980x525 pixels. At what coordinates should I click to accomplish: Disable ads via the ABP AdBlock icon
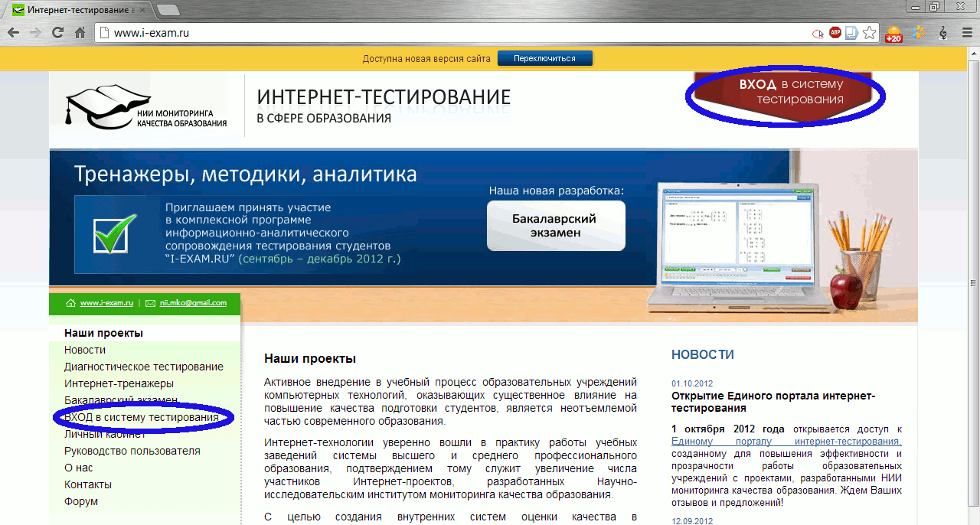835,33
